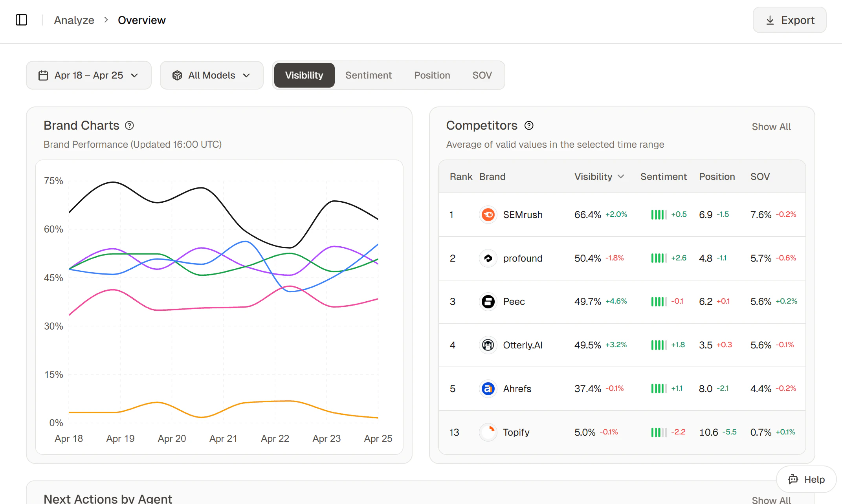
Task: Click Topify sentiment bars indicator
Action: 659,432
